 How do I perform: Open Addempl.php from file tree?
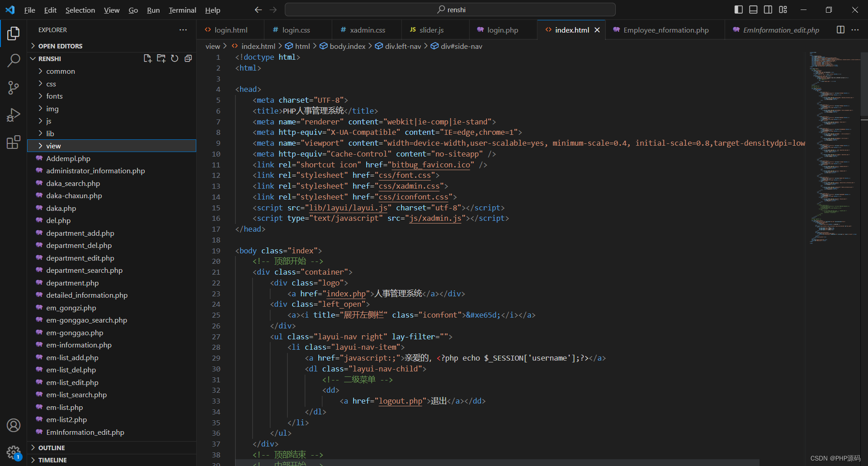112,158
